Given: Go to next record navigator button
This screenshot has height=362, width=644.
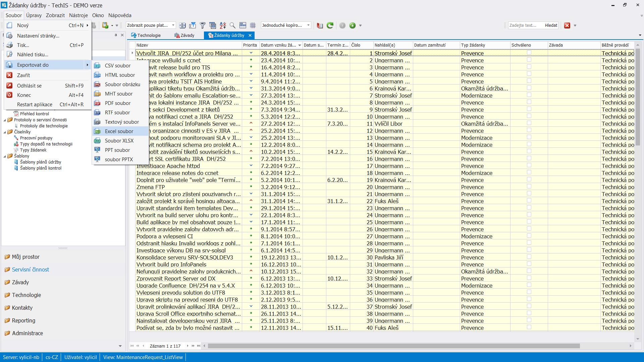Looking at the screenshot, I should (187, 346).
